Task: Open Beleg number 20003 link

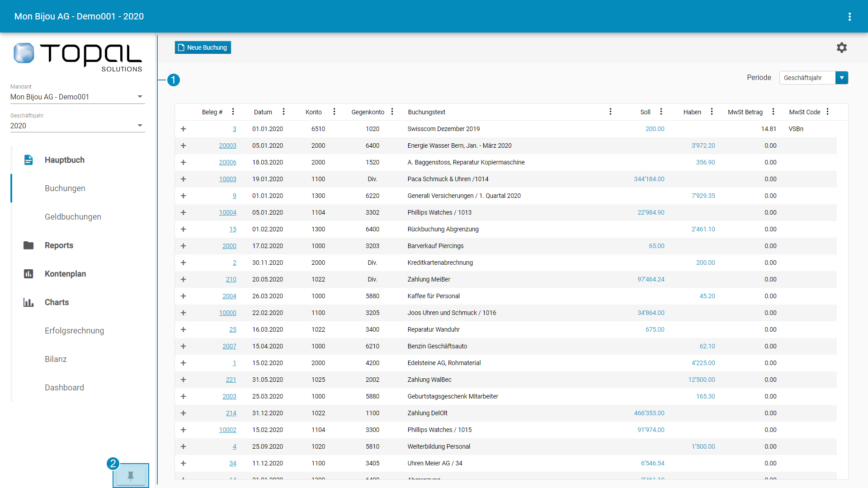Action: pos(227,145)
